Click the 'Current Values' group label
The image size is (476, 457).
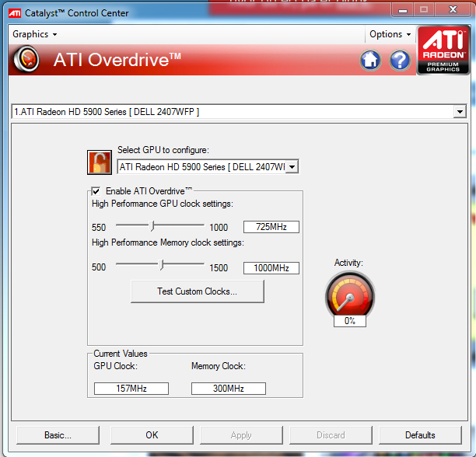tap(121, 354)
